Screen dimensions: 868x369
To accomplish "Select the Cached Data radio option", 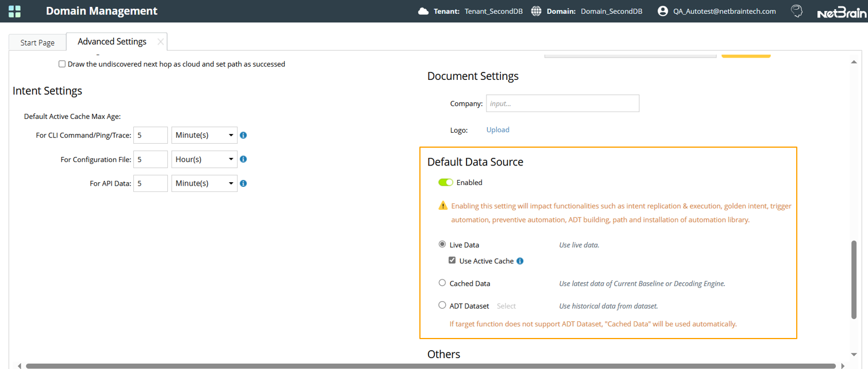I will (x=442, y=283).
